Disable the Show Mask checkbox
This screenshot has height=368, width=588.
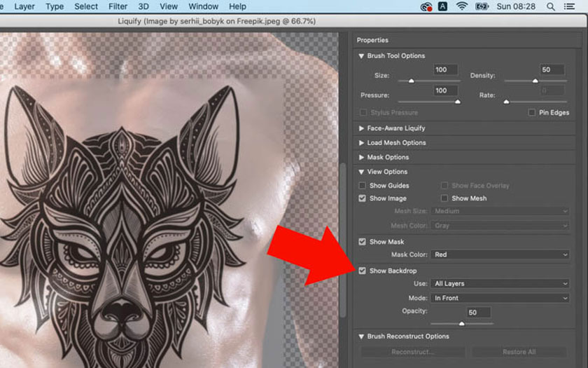point(362,242)
